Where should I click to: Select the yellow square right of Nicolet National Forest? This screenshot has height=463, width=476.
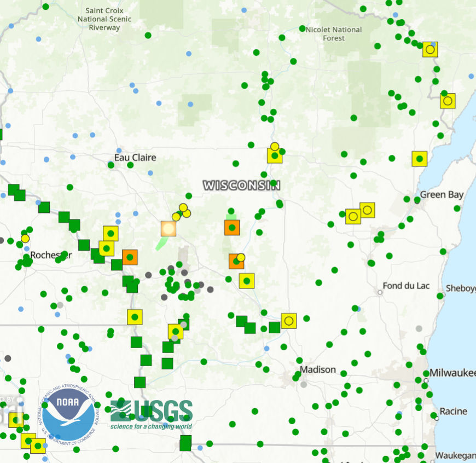(x=430, y=49)
